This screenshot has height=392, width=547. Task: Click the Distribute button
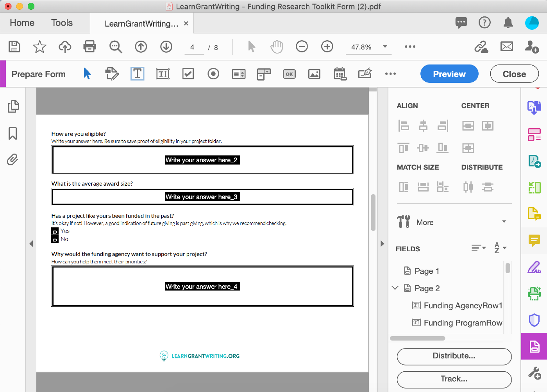pyautogui.click(x=454, y=356)
